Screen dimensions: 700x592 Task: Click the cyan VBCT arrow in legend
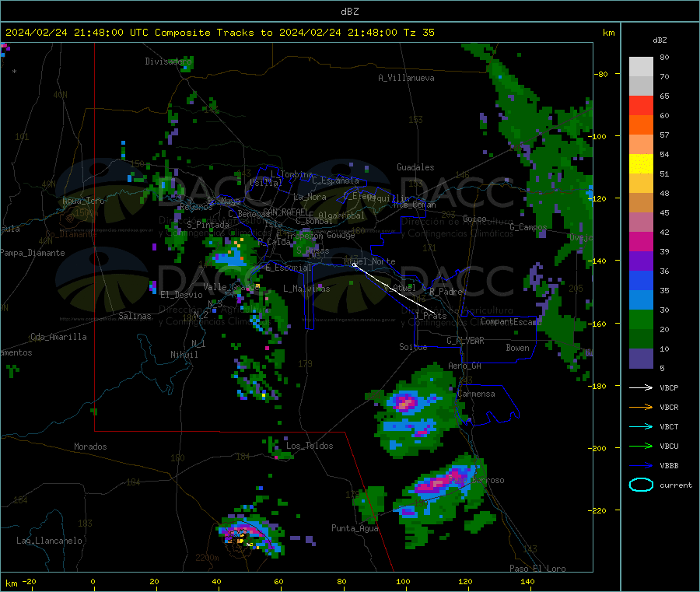pos(641,426)
